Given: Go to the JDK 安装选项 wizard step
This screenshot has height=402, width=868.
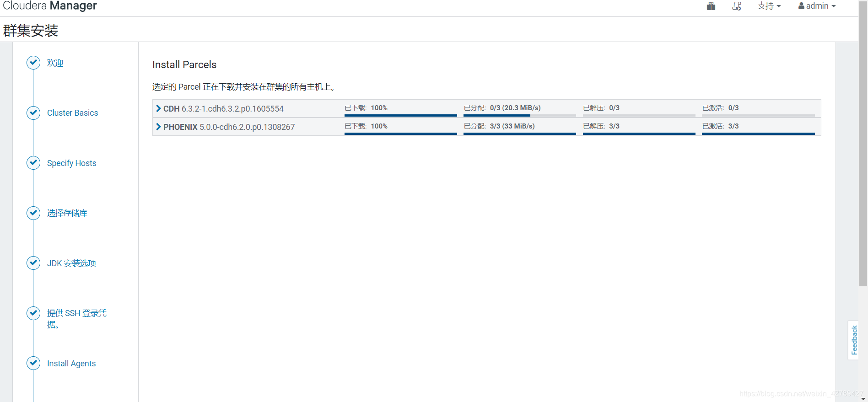Looking at the screenshot, I should pos(71,263).
